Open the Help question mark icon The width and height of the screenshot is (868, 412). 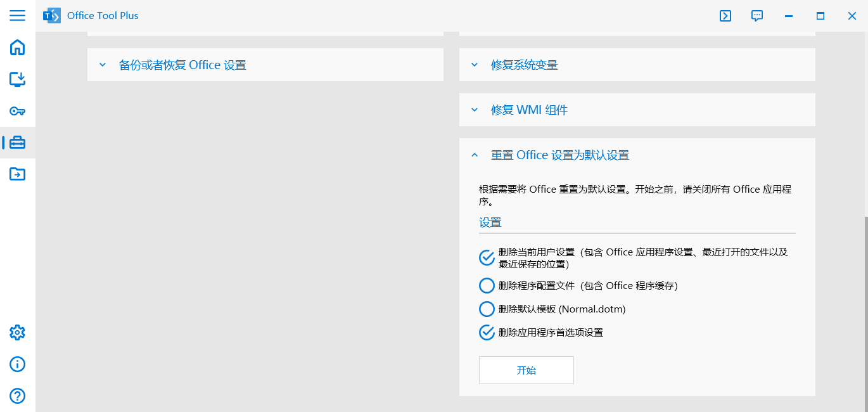click(17, 396)
